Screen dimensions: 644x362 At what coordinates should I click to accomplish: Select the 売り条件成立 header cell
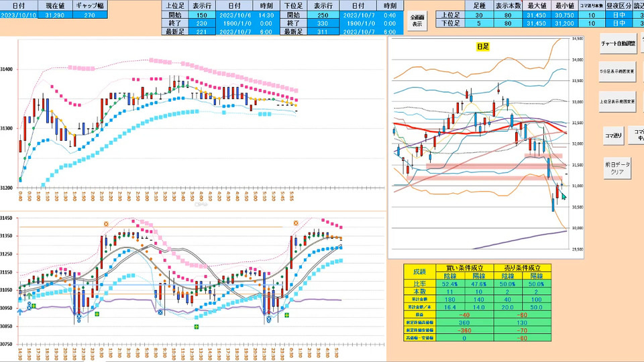coord(523,267)
